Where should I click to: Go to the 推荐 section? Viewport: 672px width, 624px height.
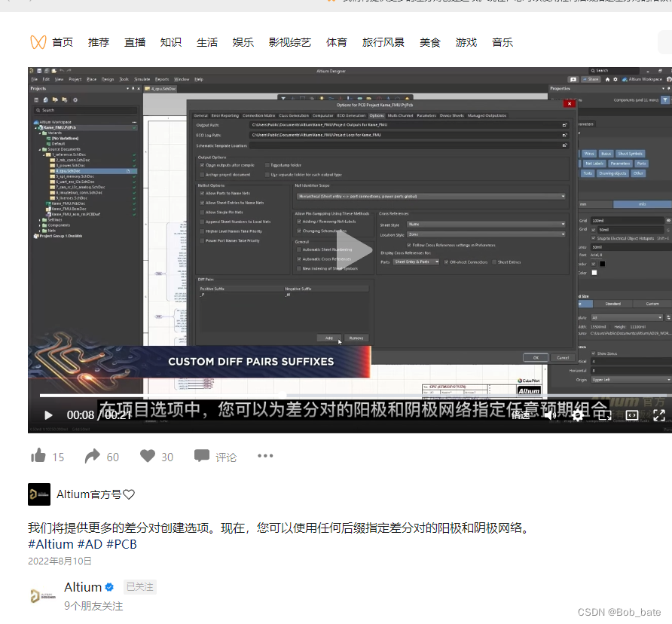(99, 42)
